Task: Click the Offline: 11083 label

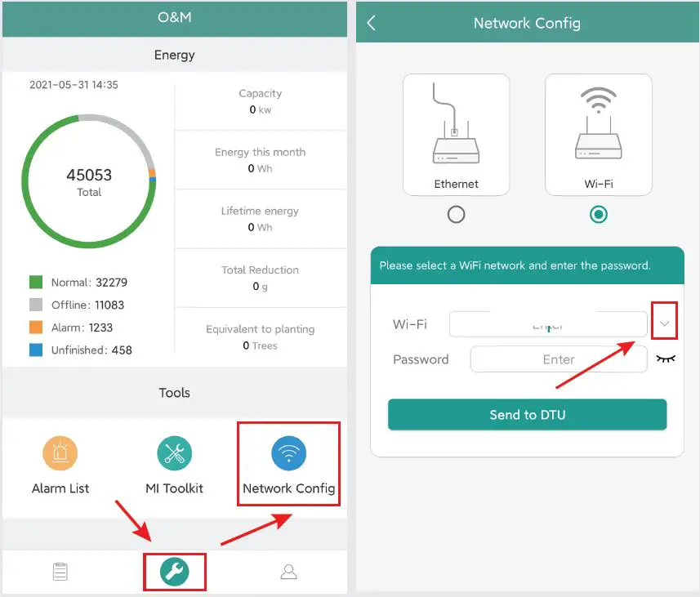Action: pos(88,305)
